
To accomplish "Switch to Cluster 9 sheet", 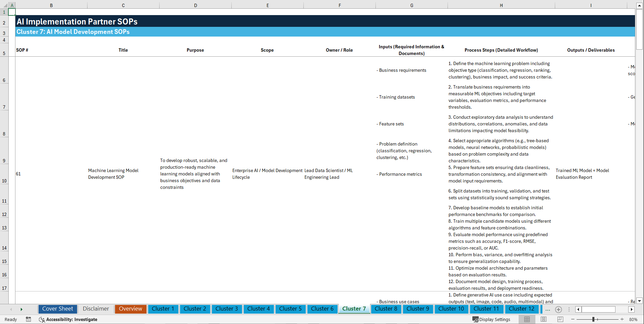I will click(418, 309).
